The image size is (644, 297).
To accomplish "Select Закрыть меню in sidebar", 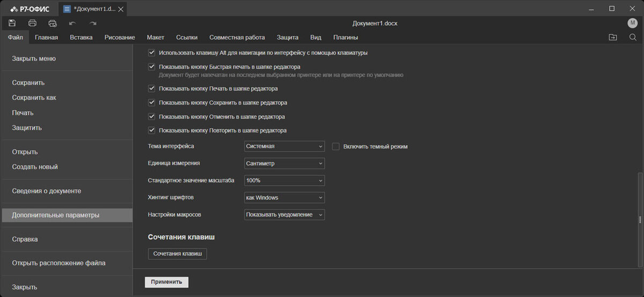I will (66, 58).
